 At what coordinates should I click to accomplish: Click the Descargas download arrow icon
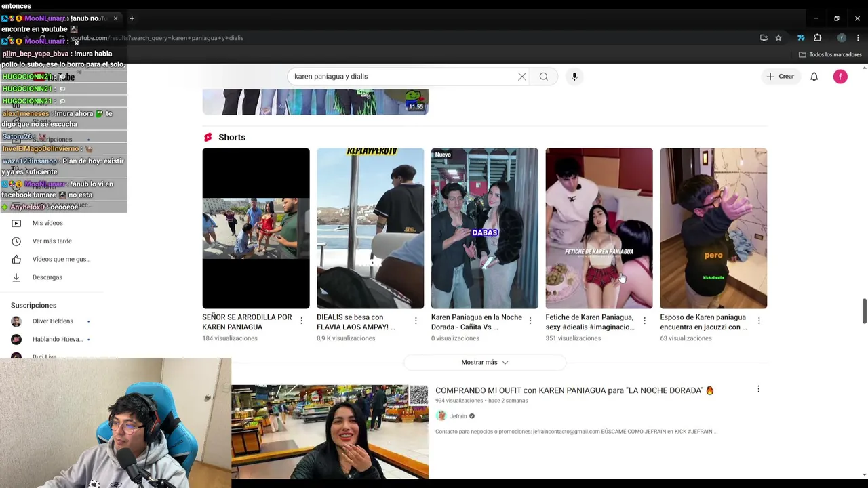[x=16, y=277]
